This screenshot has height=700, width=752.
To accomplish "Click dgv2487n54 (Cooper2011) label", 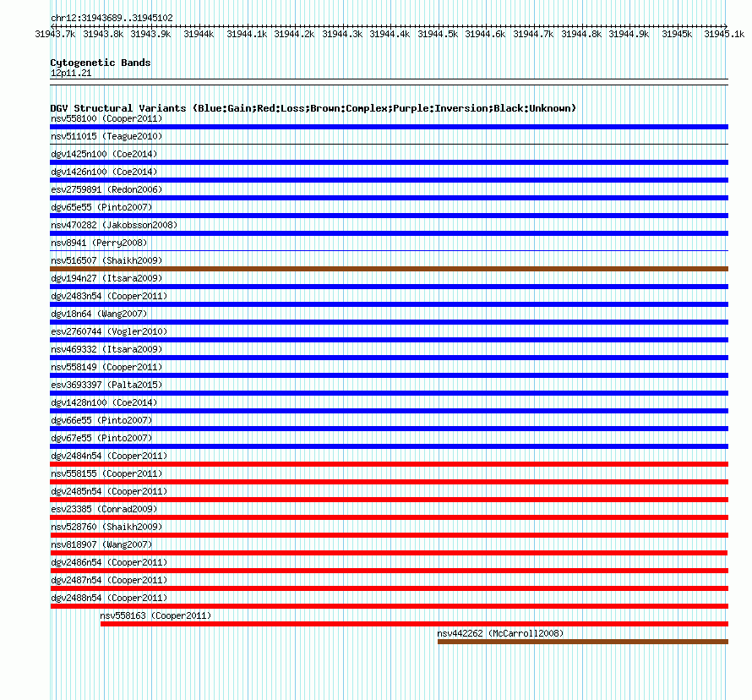I will pyautogui.click(x=109, y=580).
